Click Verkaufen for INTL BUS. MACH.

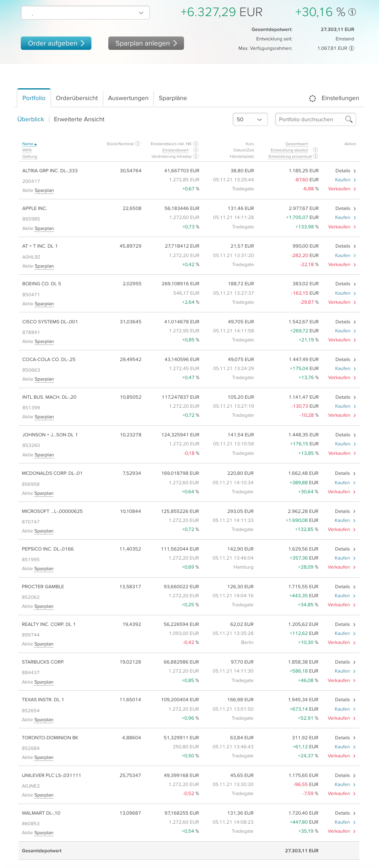coord(339,415)
